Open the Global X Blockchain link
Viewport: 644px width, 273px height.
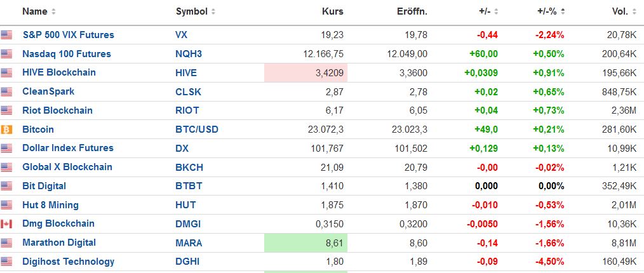67,167
